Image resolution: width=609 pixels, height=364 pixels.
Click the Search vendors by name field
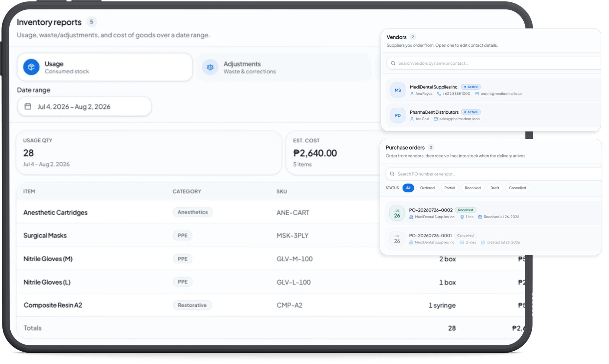click(x=494, y=63)
